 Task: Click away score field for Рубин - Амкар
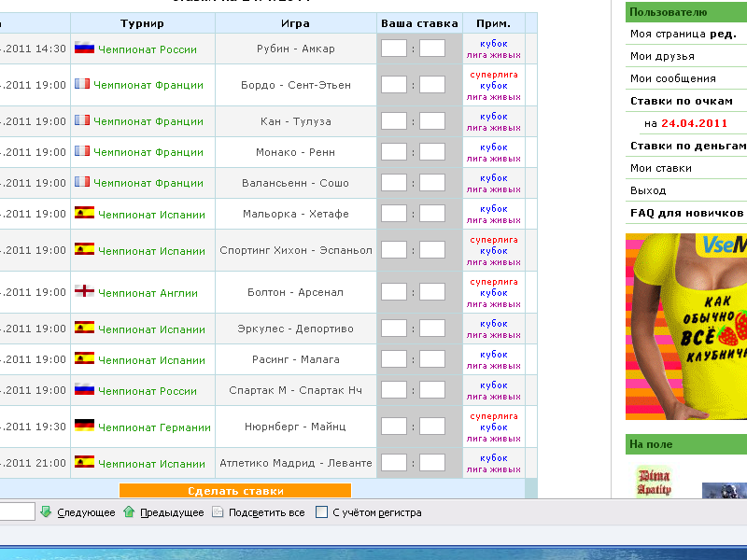point(432,49)
